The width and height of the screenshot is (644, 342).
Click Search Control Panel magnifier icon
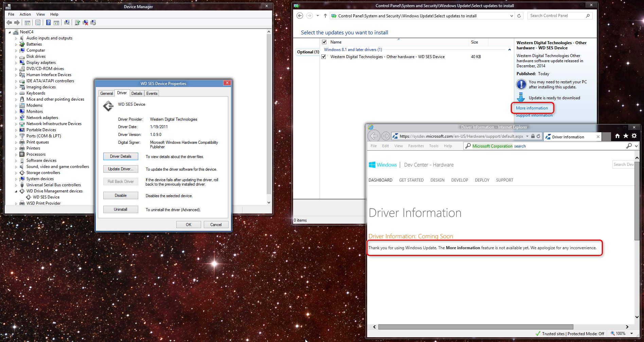coord(588,16)
